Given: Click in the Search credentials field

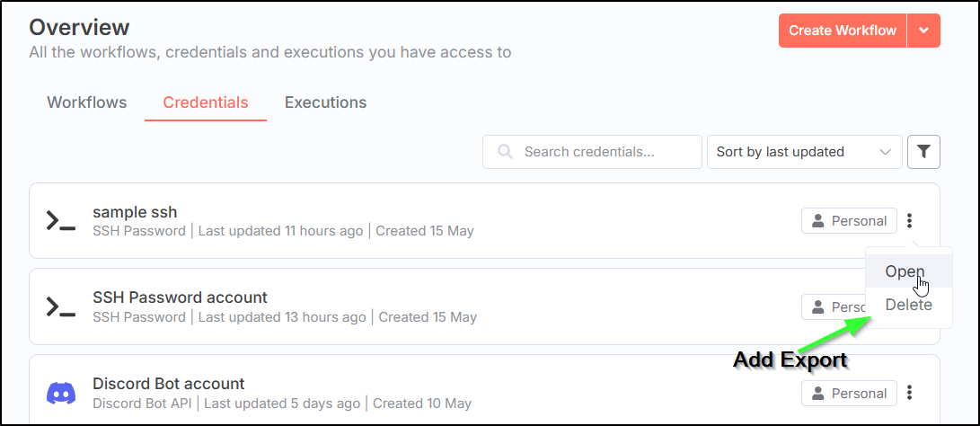Looking at the screenshot, I should click(x=602, y=152).
